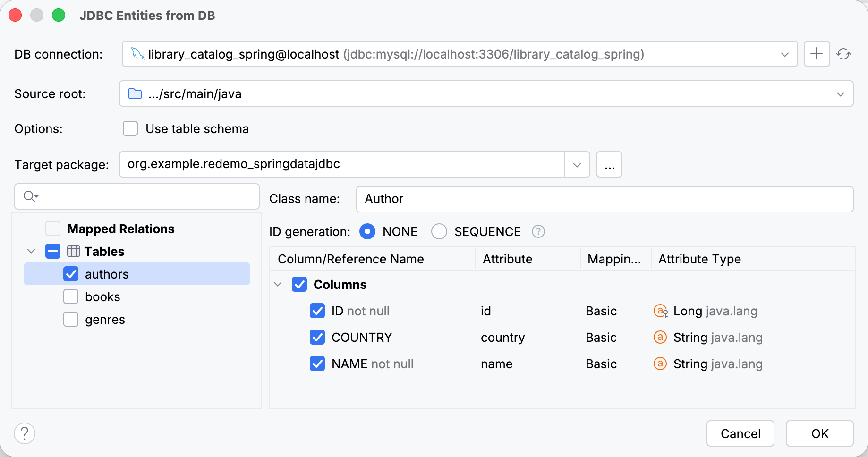Screen dimensions: 868x457
Task: Click the attribute icon in the name row
Action: [660, 364]
